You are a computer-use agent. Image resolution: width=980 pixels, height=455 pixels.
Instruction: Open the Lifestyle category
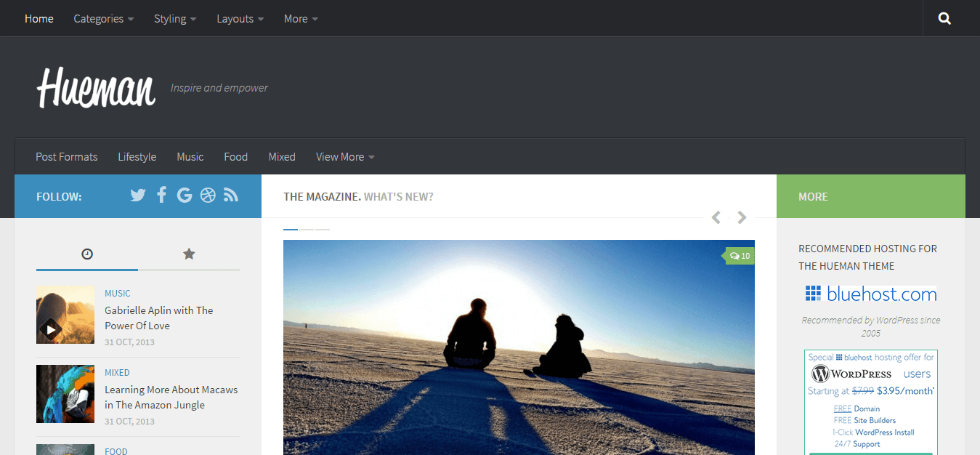[x=137, y=157]
